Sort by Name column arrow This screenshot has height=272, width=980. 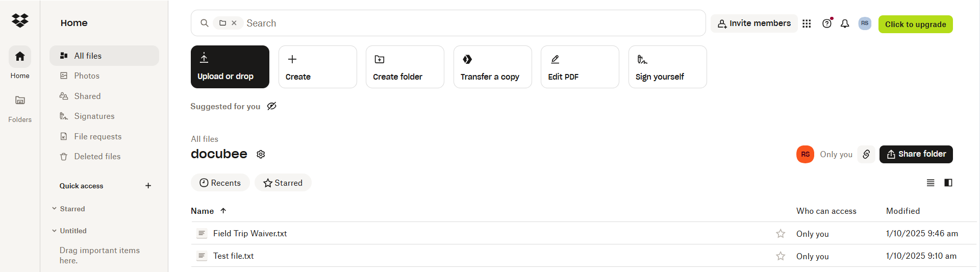coord(223,211)
